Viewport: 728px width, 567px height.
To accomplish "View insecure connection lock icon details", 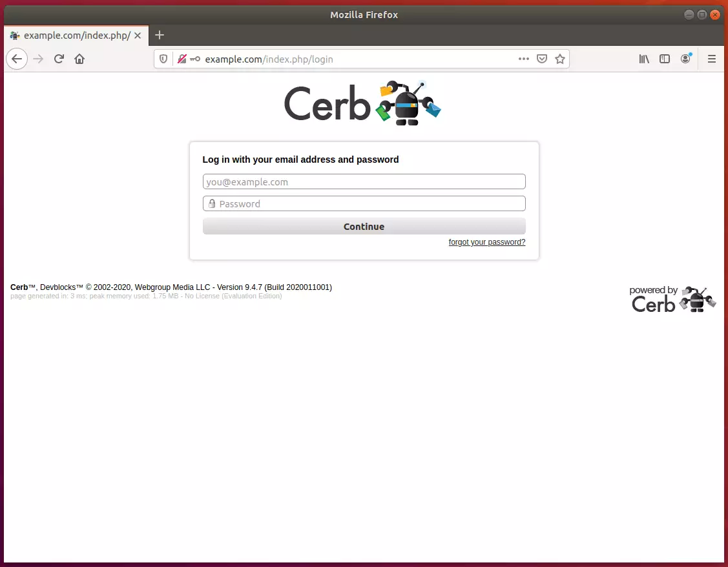I will point(182,59).
